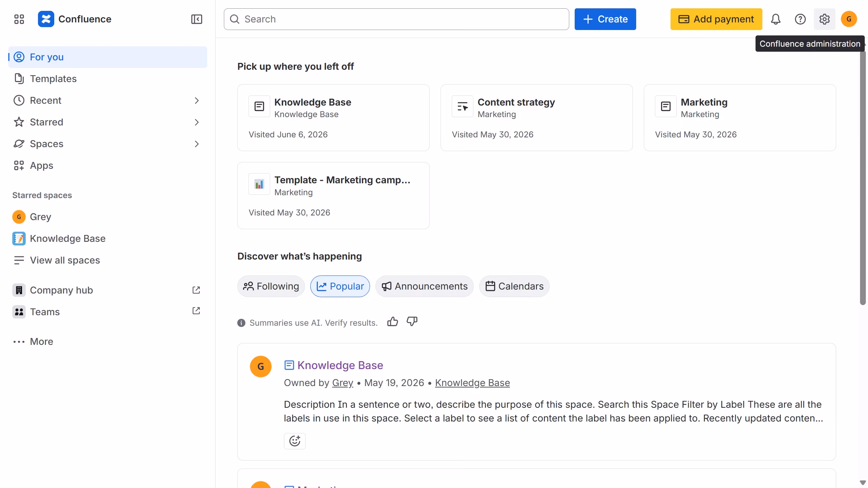Click the Content strategy whiteboard icon
Viewport: 868px width, 488px height.
(463, 106)
